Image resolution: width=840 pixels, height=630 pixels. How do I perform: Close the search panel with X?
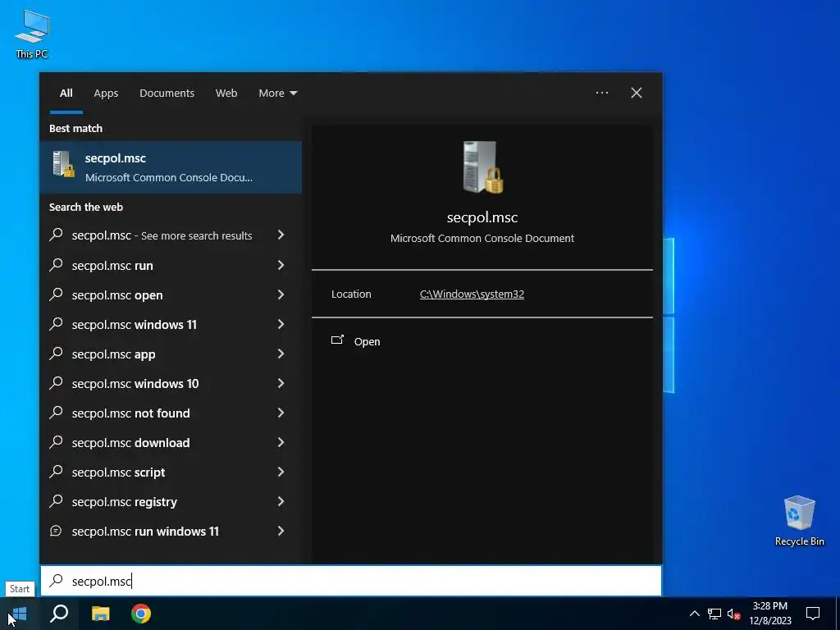(x=637, y=93)
